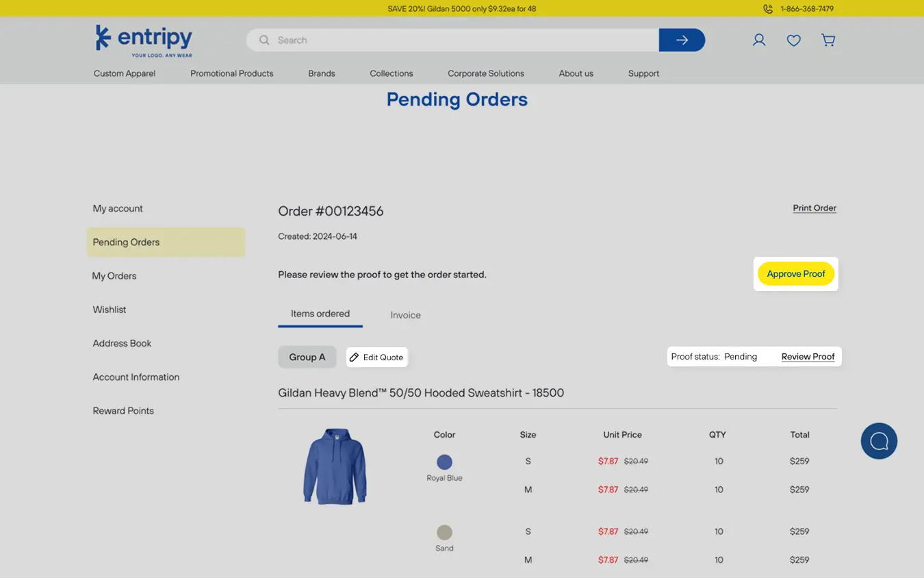
Task: Click the Proof status Pending label
Action: (714, 357)
